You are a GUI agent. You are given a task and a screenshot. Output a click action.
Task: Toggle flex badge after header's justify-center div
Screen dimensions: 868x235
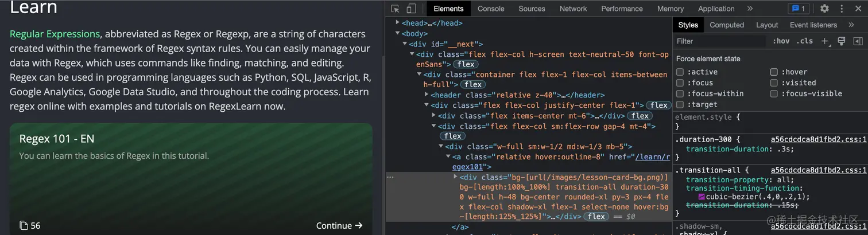[658, 105]
